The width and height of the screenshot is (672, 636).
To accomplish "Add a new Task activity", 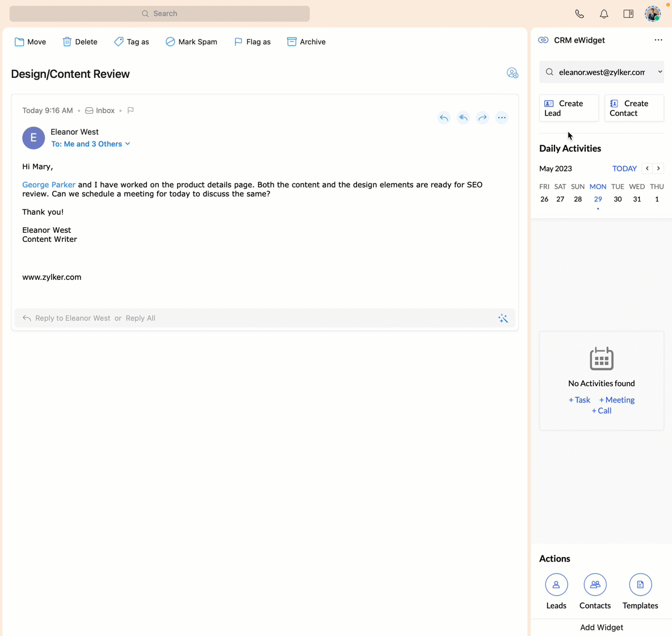I will tap(579, 400).
